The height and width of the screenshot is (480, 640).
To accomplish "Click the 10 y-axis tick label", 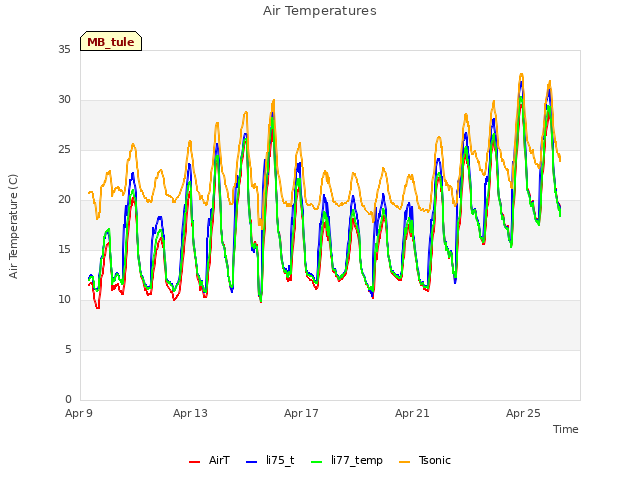I will 64,300.
